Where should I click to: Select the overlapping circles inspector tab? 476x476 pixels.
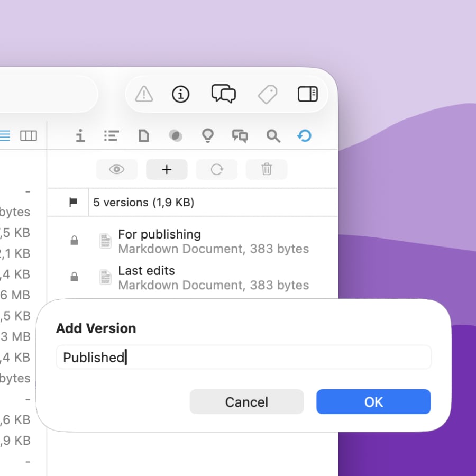(176, 136)
